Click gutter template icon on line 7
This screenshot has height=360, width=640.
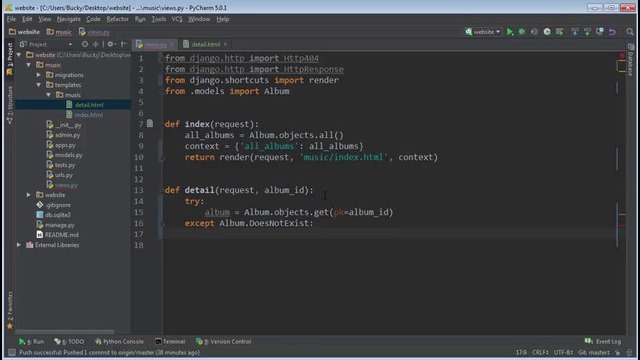point(150,123)
